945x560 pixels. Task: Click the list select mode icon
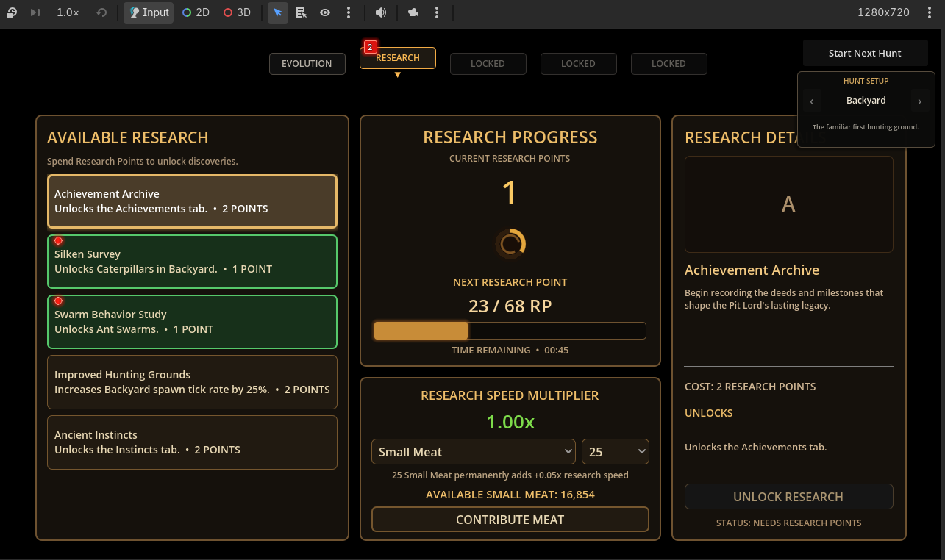(x=302, y=12)
